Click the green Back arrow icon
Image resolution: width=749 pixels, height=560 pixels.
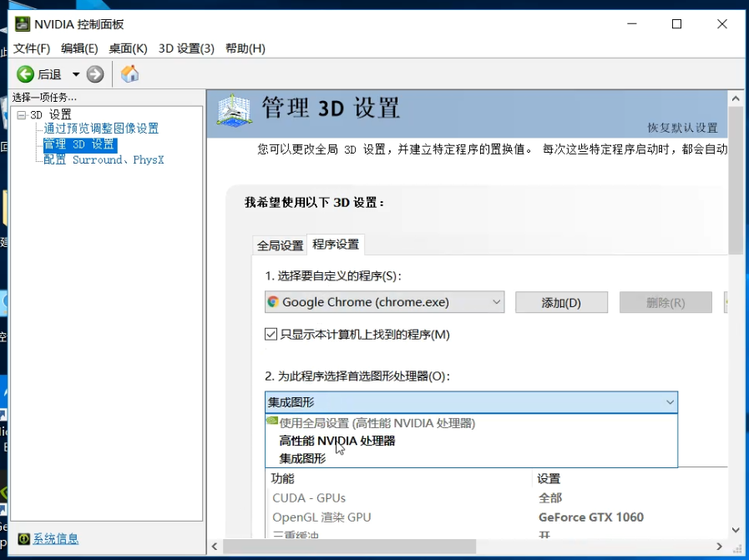(25, 74)
